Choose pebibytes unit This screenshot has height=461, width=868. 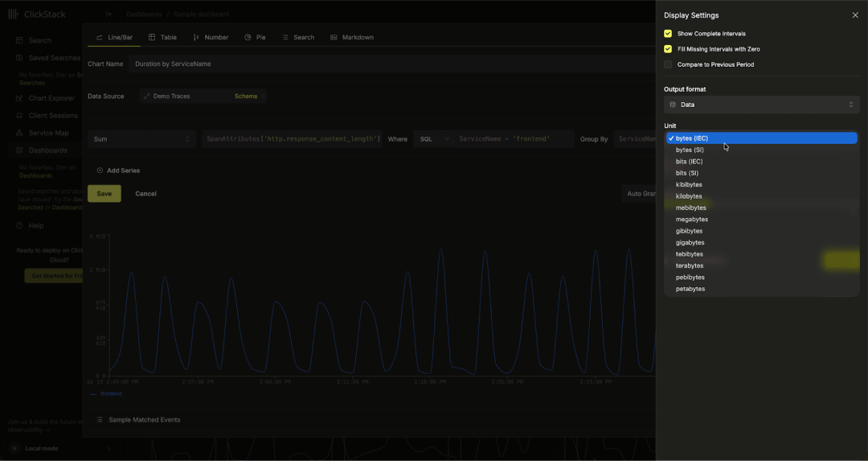point(761,278)
